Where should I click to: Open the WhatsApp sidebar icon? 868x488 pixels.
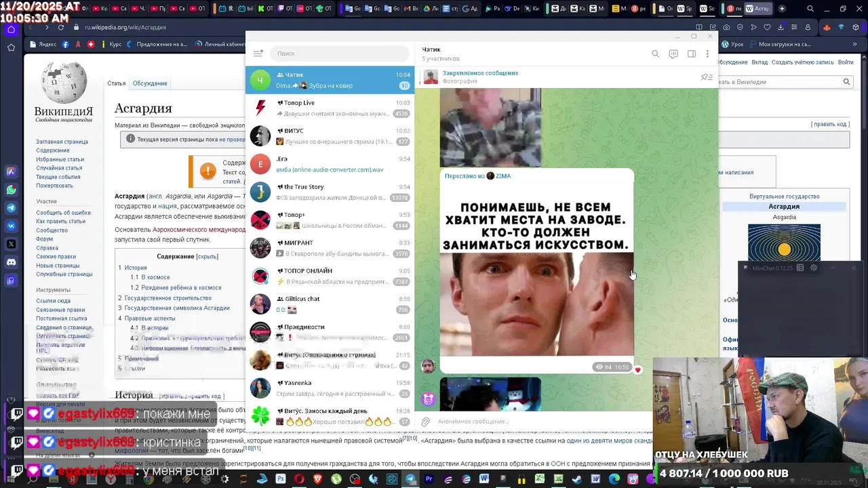click(11, 190)
